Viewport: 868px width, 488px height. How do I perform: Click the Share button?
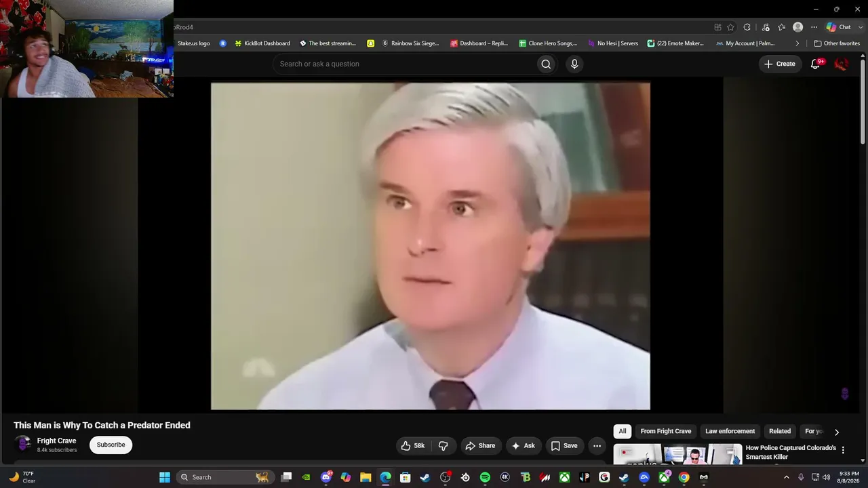pyautogui.click(x=480, y=445)
